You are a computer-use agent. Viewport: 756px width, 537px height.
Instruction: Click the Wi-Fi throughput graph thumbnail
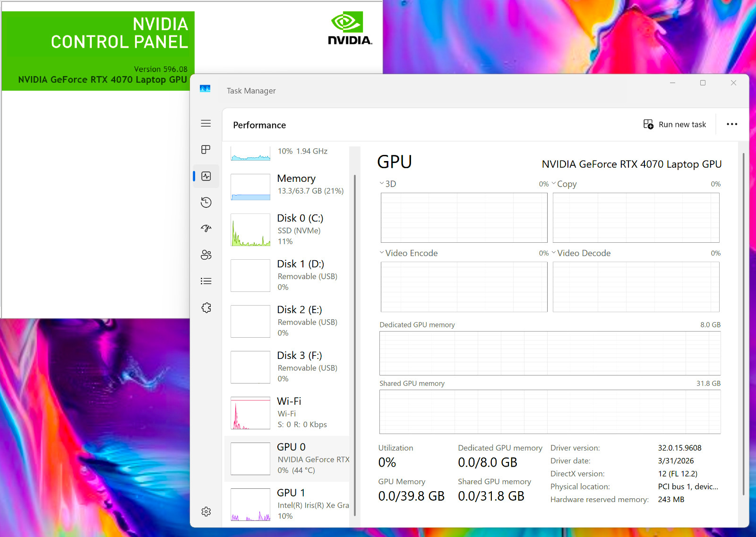pos(250,413)
